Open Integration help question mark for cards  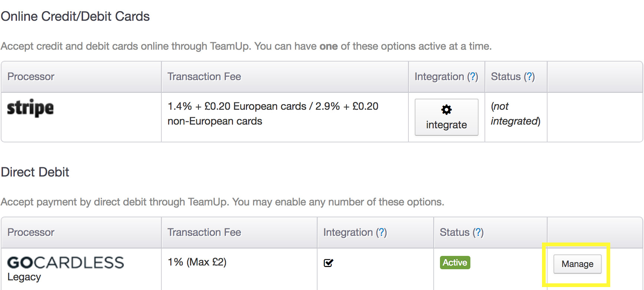pos(473,76)
